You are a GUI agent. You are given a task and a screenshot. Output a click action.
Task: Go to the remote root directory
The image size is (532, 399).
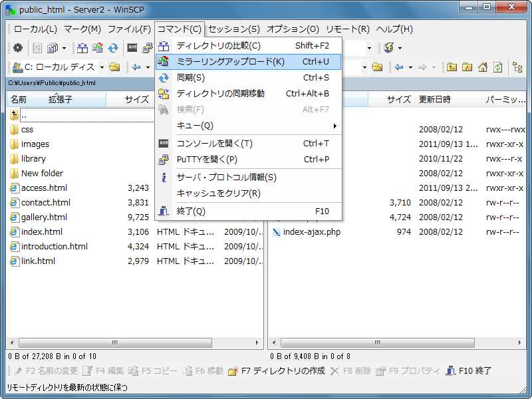[467, 67]
